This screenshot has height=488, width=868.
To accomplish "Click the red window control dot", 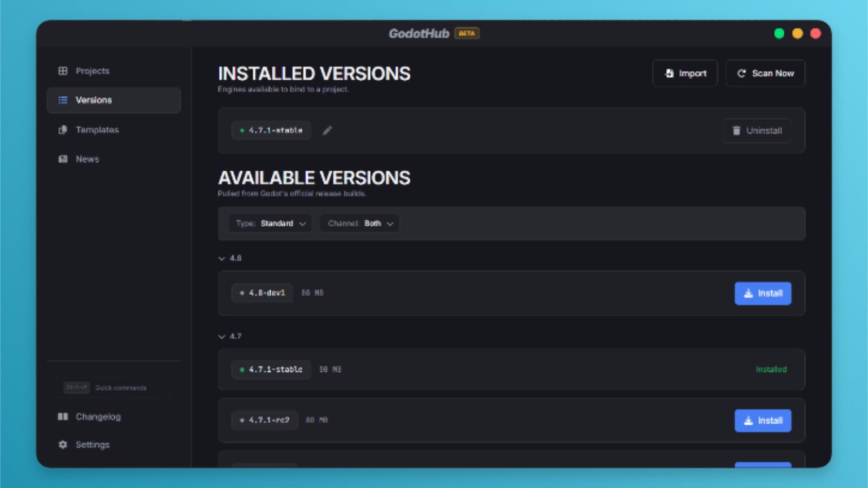I will click(815, 33).
